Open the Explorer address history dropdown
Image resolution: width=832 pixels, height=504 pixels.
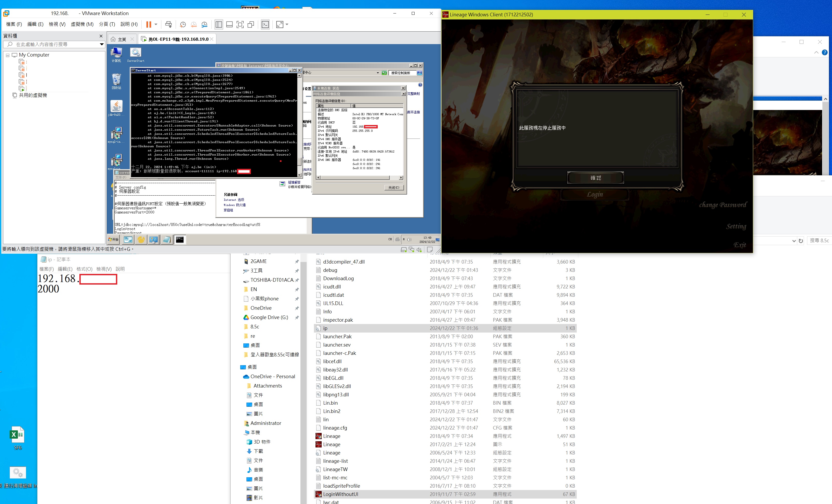click(794, 241)
